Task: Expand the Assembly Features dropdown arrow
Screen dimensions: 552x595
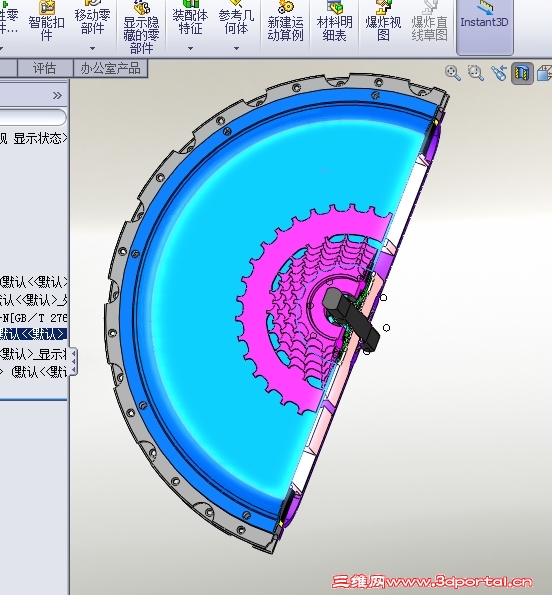Action: pyautogui.click(x=190, y=48)
